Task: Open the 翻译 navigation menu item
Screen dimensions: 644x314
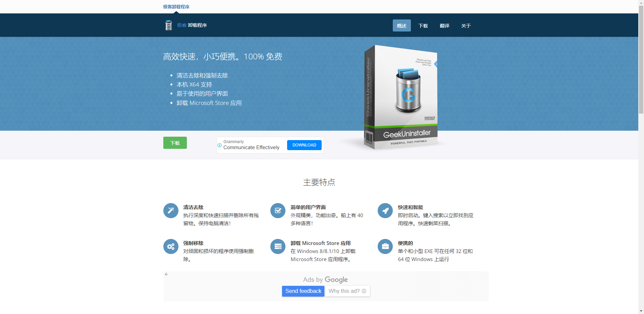Action: (444, 25)
